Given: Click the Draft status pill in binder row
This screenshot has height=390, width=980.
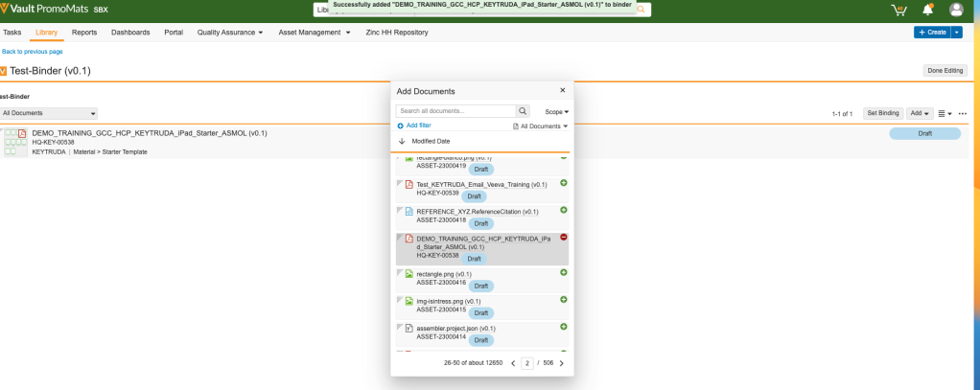Looking at the screenshot, I should coord(925,133).
